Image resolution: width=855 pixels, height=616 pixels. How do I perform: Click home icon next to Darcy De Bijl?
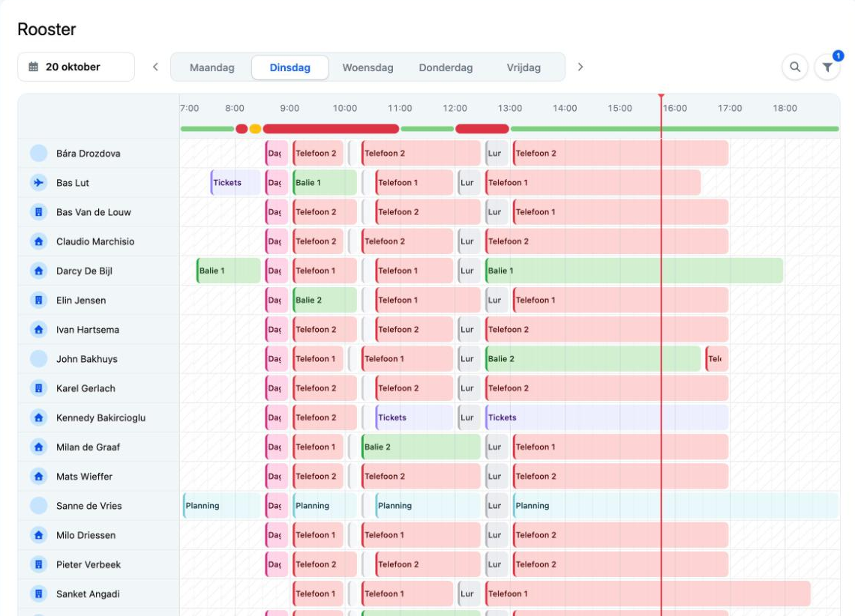39,271
